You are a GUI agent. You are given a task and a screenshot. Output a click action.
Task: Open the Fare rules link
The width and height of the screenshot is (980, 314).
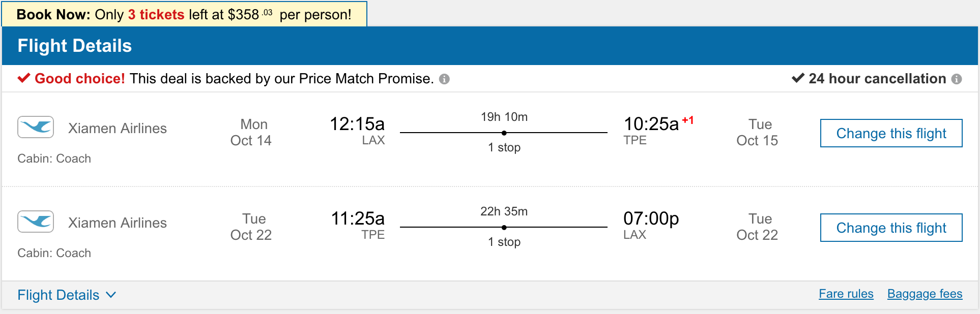click(x=846, y=294)
